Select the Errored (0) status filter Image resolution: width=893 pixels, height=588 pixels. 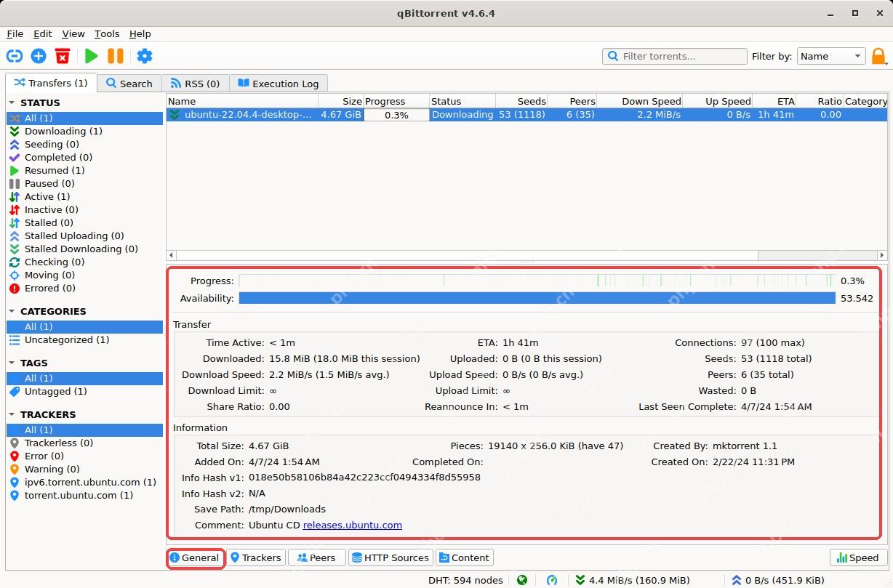point(84,288)
